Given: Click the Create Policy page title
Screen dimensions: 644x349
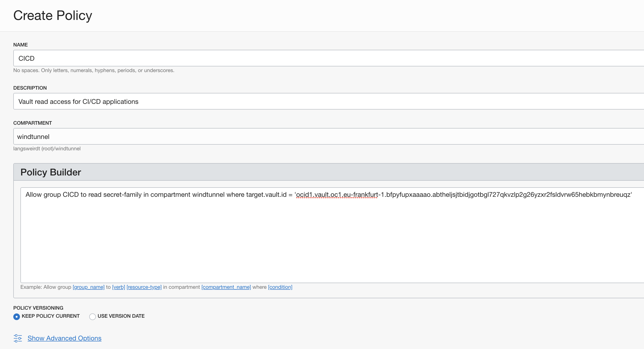Looking at the screenshot, I should [x=53, y=15].
